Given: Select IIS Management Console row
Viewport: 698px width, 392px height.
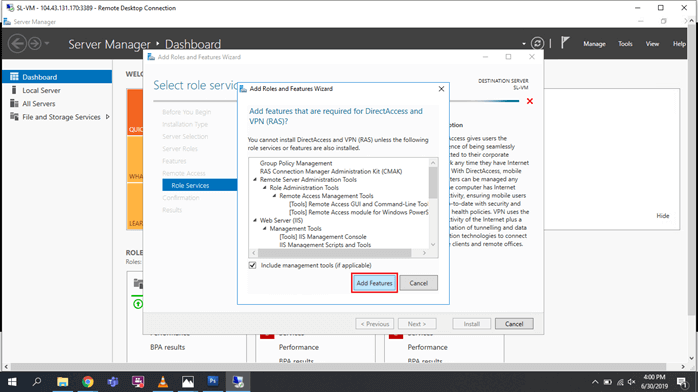Looking at the screenshot, I should [323, 237].
